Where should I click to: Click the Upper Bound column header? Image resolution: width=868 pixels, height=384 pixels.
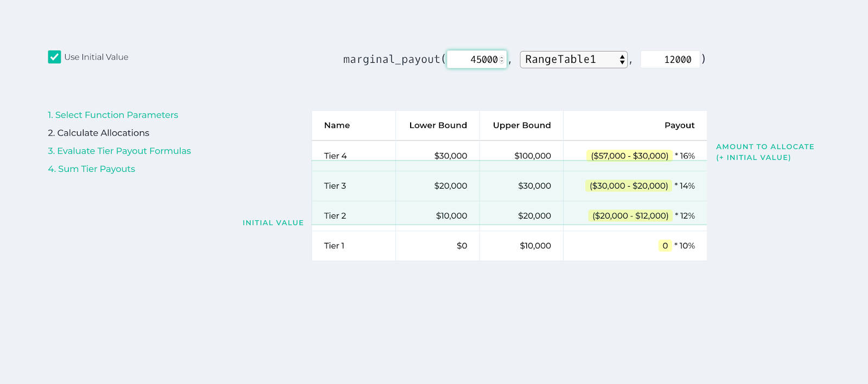click(x=521, y=125)
